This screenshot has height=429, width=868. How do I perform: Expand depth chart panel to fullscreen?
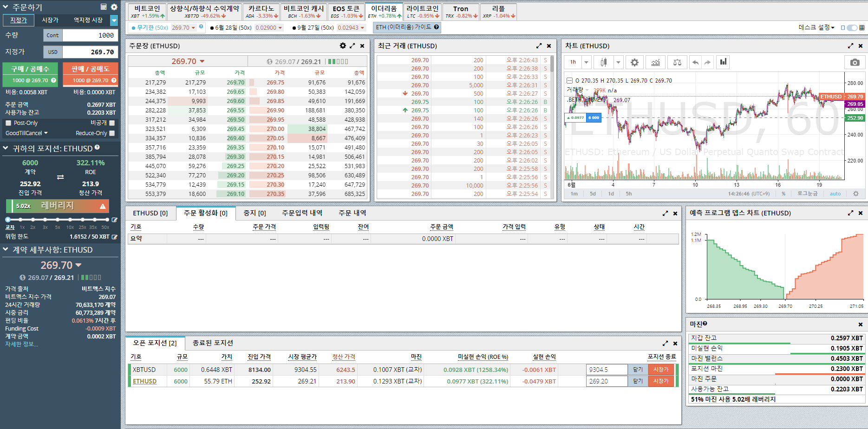(x=850, y=213)
